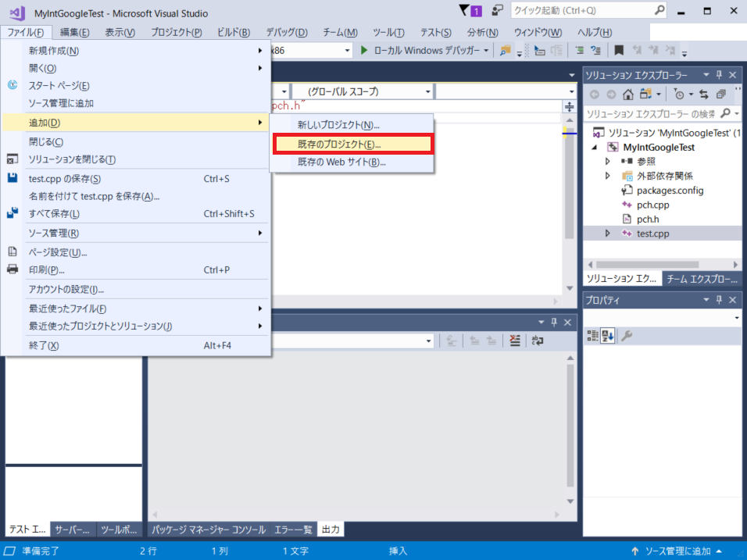Expand the 外部依存関係 tree node
Image resolution: width=747 pixels, height=560 pixels.
click(607, 176)
